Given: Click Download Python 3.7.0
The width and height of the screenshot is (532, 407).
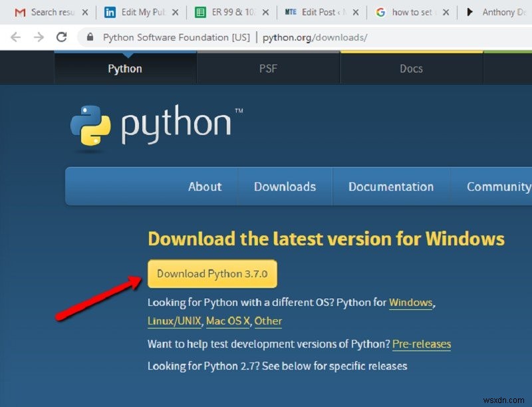Looking at the screenshot, I should coord(211,273).
